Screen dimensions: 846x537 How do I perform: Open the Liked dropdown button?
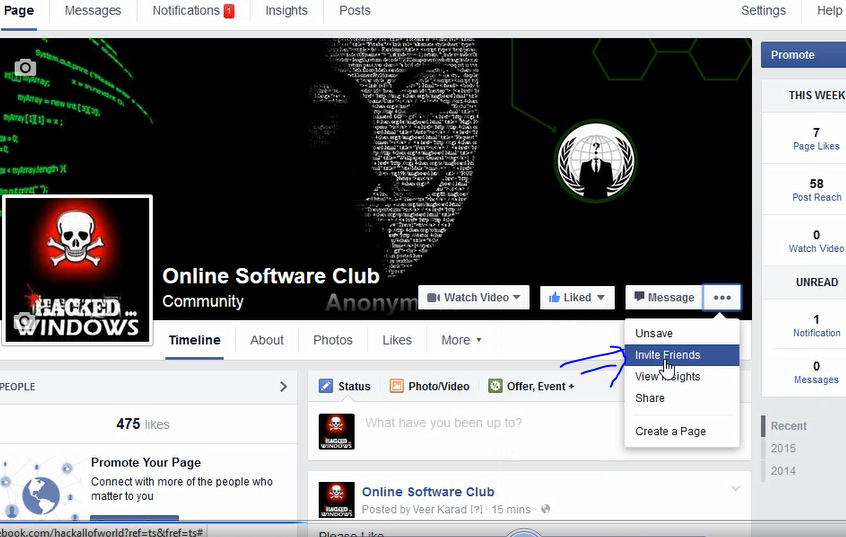click(x=577, y=297)
